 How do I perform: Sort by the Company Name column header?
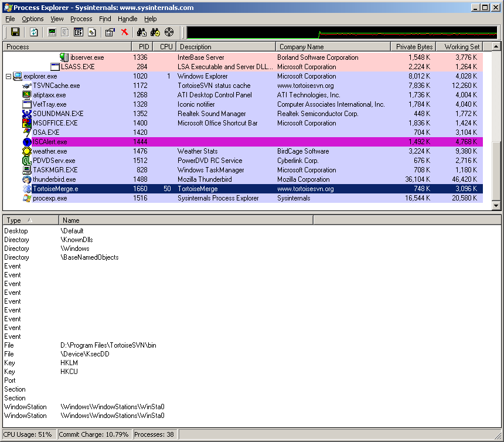pyautogui.click(x=333, y=47)
